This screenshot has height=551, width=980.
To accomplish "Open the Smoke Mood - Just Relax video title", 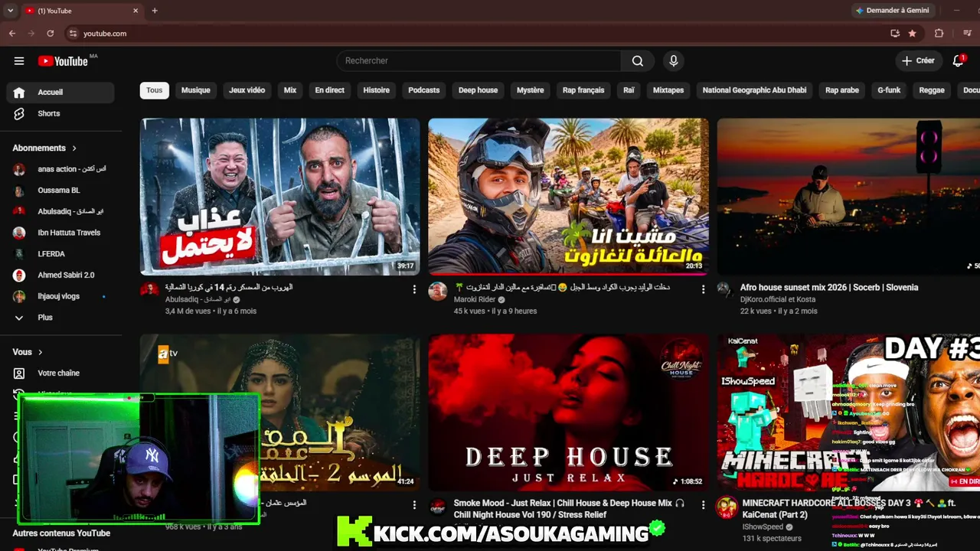I will [x=569, y=509].
